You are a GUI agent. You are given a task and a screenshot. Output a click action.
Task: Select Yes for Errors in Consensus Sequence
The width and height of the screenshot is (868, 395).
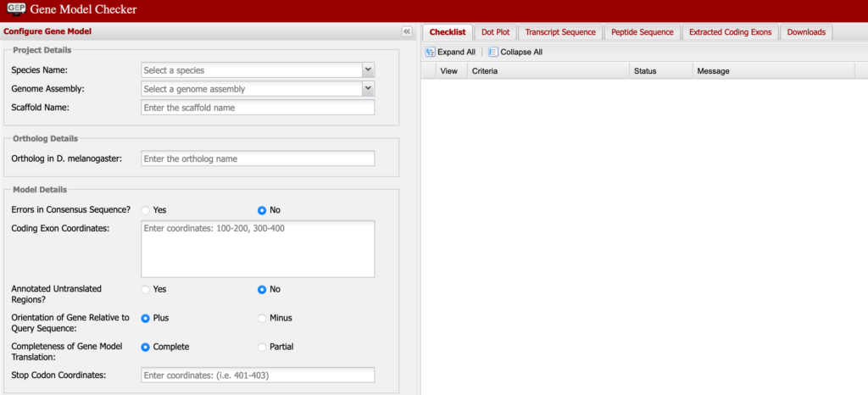click(x=146, y=209)
